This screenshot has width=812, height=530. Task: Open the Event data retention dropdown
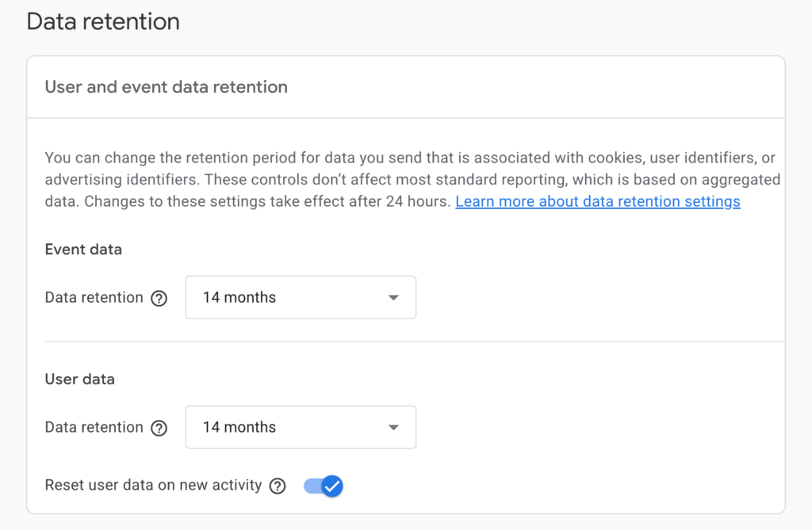coord(301,298)
